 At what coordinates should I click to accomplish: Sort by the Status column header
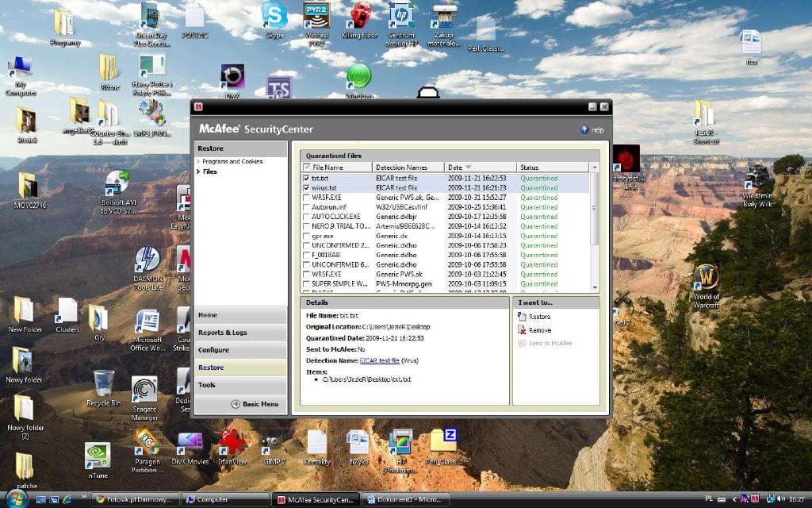click(x=552, y=167)
